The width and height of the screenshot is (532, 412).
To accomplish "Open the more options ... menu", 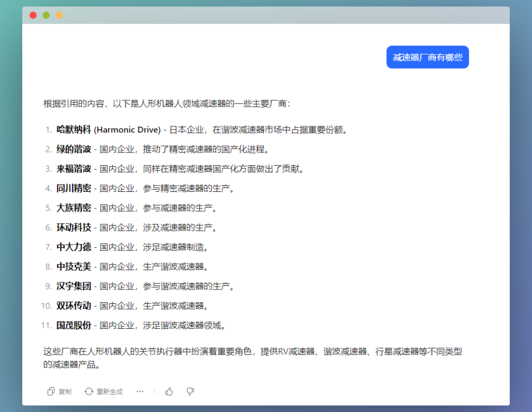I will point(140,391).
